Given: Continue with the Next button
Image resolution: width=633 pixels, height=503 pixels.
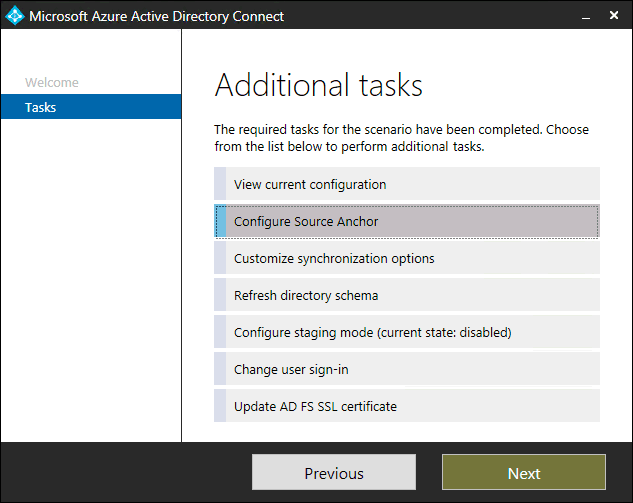Looking at the screenshot, I should click(x=524, y=472).
